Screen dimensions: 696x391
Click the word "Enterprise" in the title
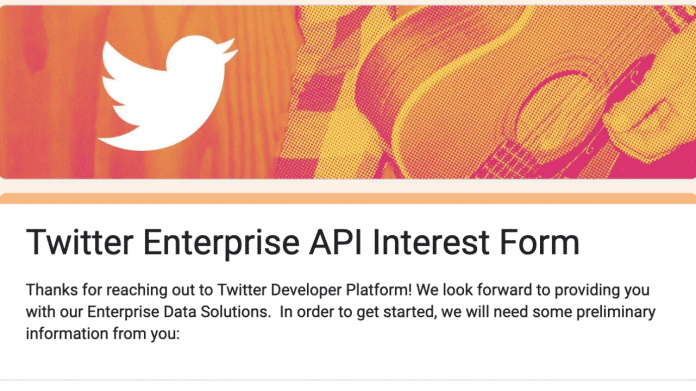(x=221, y=243)
